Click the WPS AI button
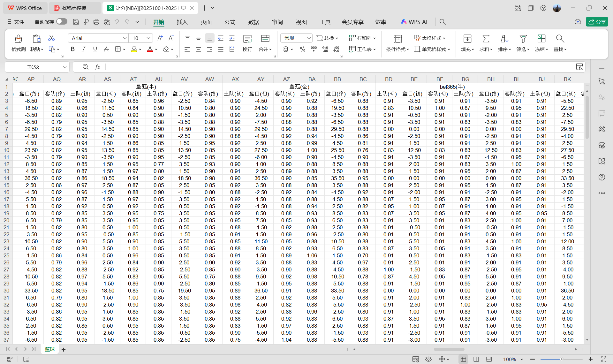The height and width of the screenshot is (364, 613). [414, 22]
